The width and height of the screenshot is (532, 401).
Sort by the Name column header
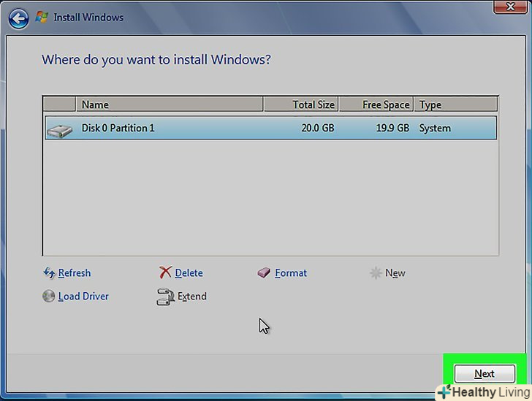pos(170,104)
